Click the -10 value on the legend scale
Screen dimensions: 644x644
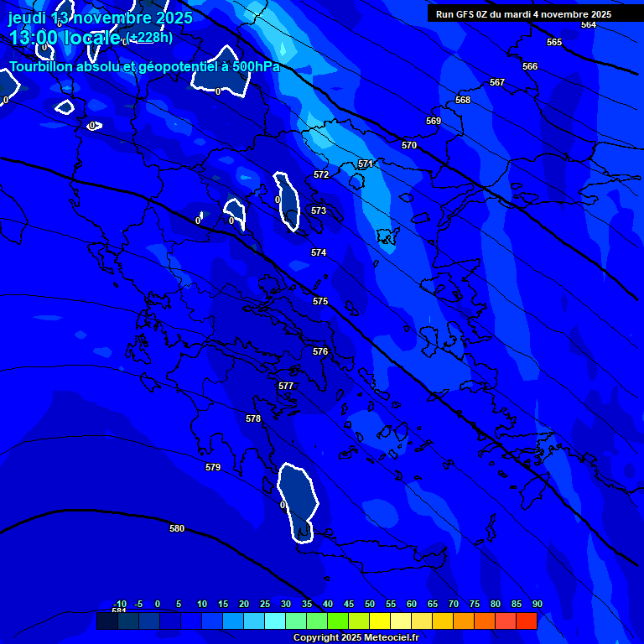tap(120, 604)
